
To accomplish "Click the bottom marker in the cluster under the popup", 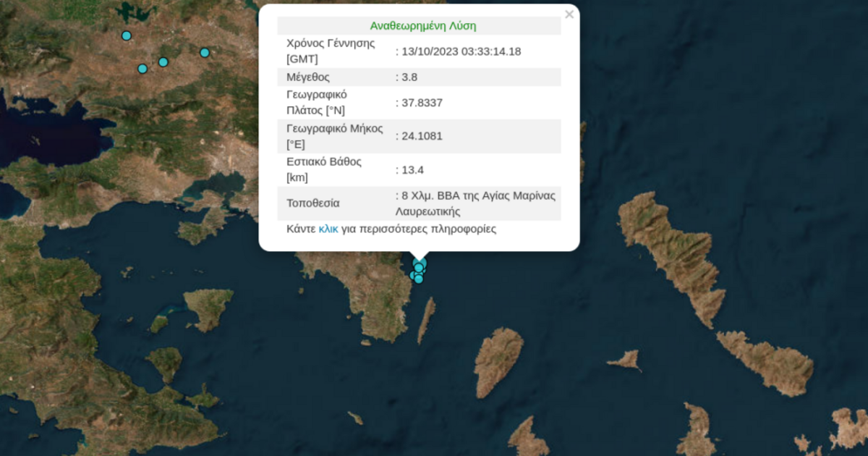I will coord(419,279).
